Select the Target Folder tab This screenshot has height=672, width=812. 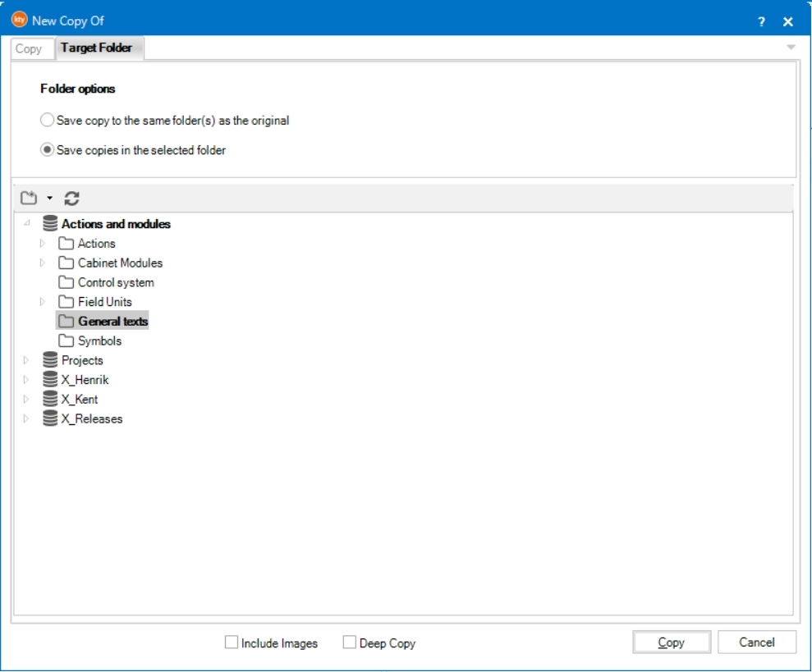[x=97, y=48]
